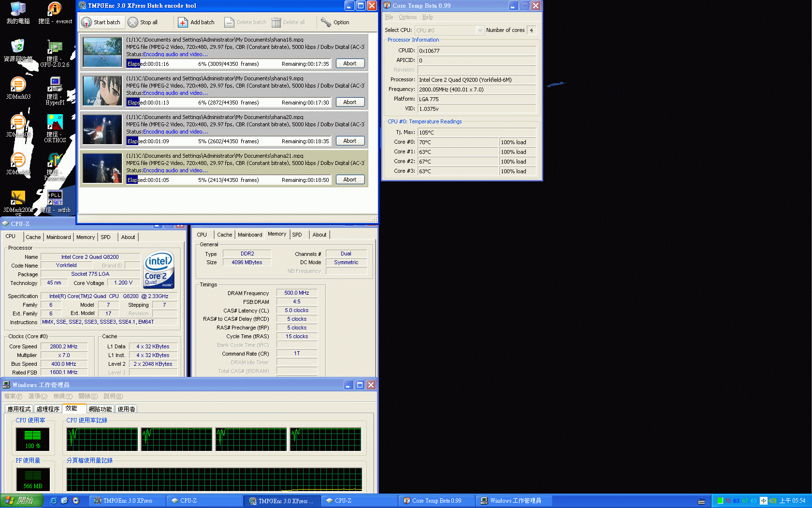Switch to Cache tab in left CPU-Z window

tap(33, 237)
